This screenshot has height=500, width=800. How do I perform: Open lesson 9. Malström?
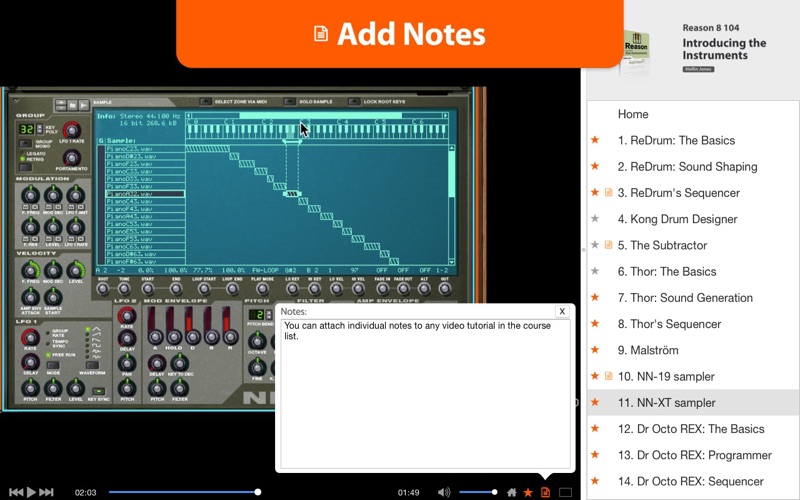(648, 351)
